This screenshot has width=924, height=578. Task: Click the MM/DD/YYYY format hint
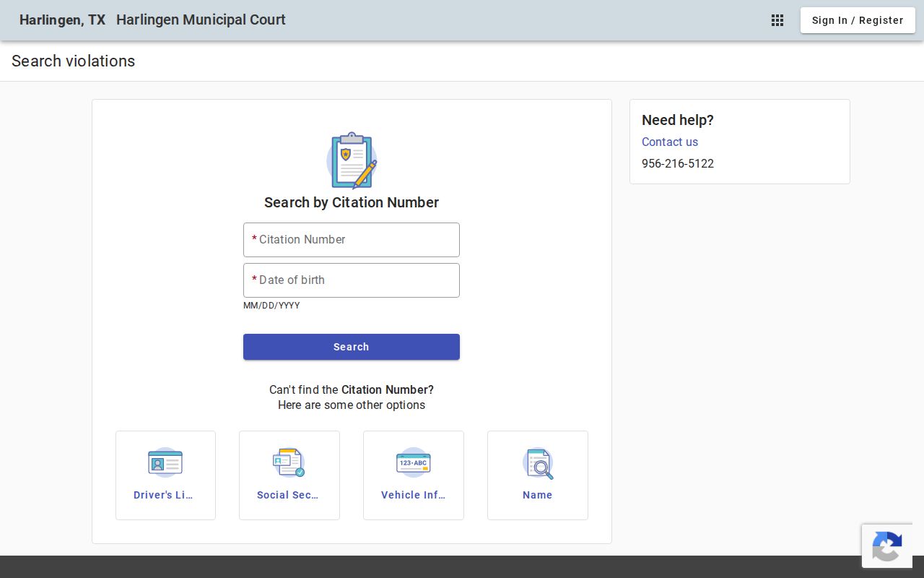pyautogui.click(x=271, y=306)
